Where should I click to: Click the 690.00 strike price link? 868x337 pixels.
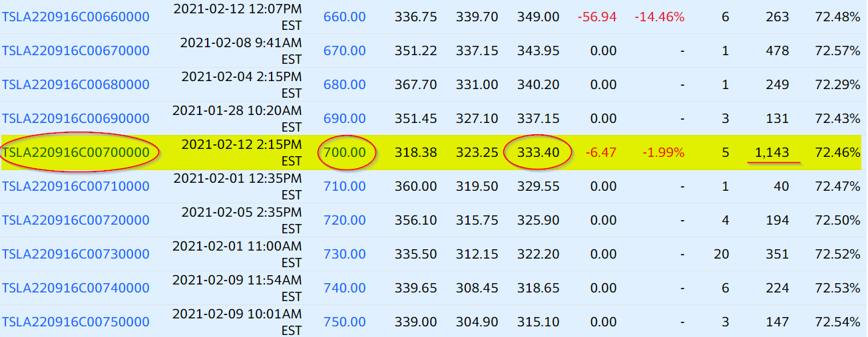pyautogui.click(x=345, y=118)
